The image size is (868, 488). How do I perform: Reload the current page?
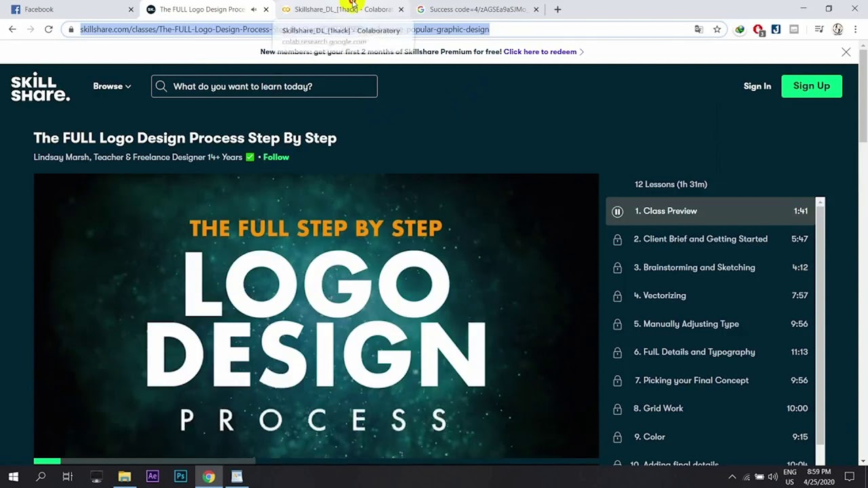[49, 29]
